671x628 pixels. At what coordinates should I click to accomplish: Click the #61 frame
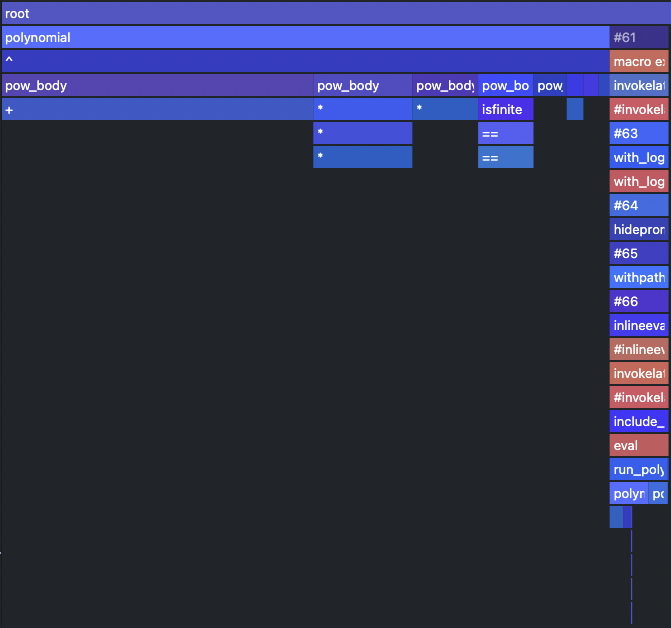[x=639, y=37]
